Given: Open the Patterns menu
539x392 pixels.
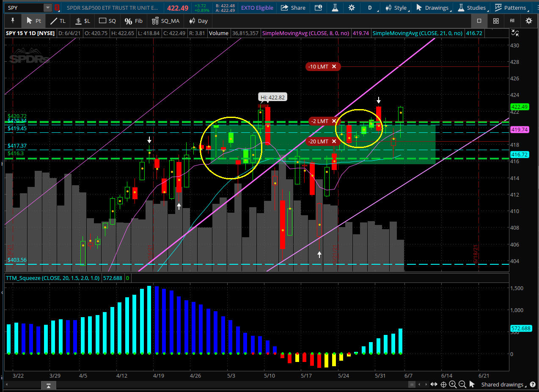Looking at the screenshot, I should (x=511, y=8).
